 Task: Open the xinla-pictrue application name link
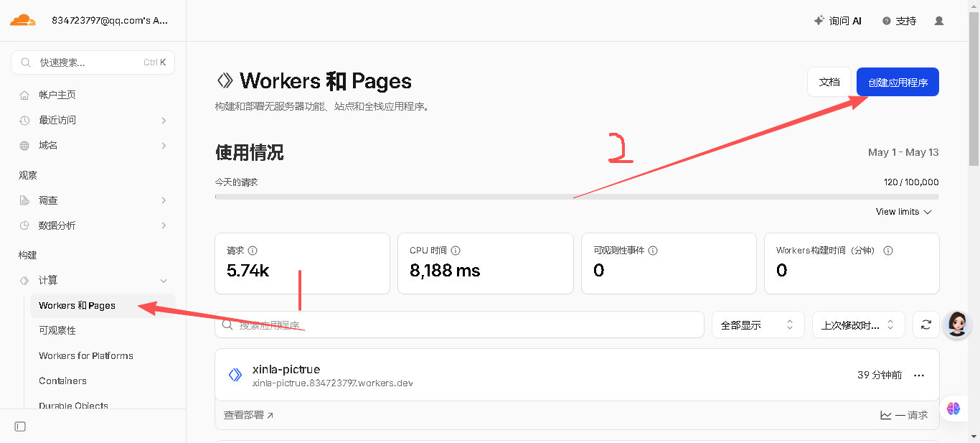[286, 369]
